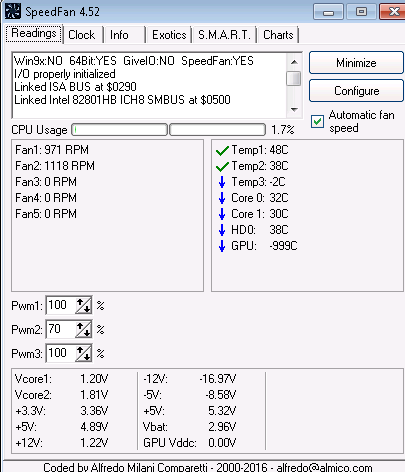
Task: Click the +3.3V '3.36V' value
Action: point(94,411)
